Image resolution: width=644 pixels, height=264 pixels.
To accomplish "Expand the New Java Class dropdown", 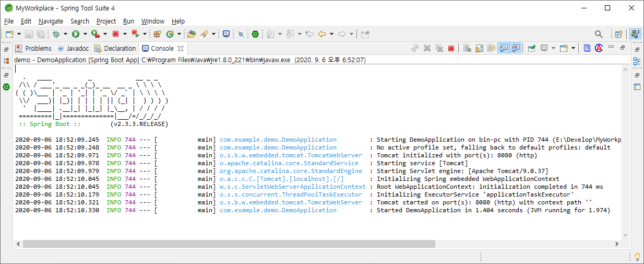I will tap(179, 34).
